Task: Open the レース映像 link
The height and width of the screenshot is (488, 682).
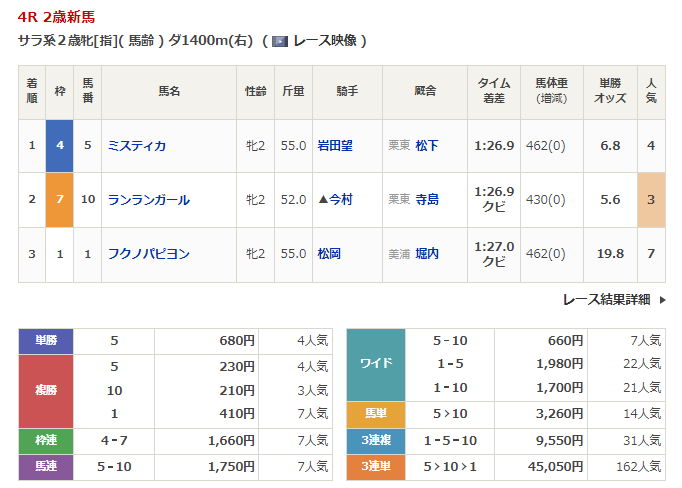Action: [325, 41]
